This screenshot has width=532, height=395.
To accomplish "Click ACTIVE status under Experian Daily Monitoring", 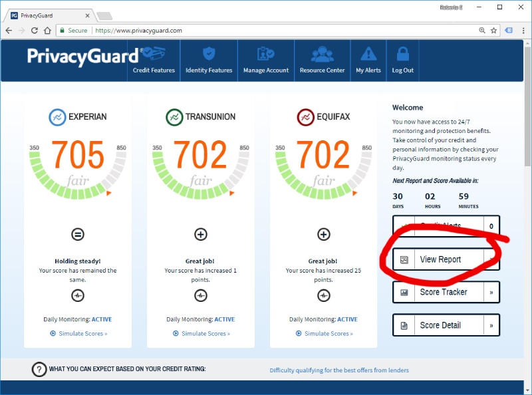I will point(102,319).
